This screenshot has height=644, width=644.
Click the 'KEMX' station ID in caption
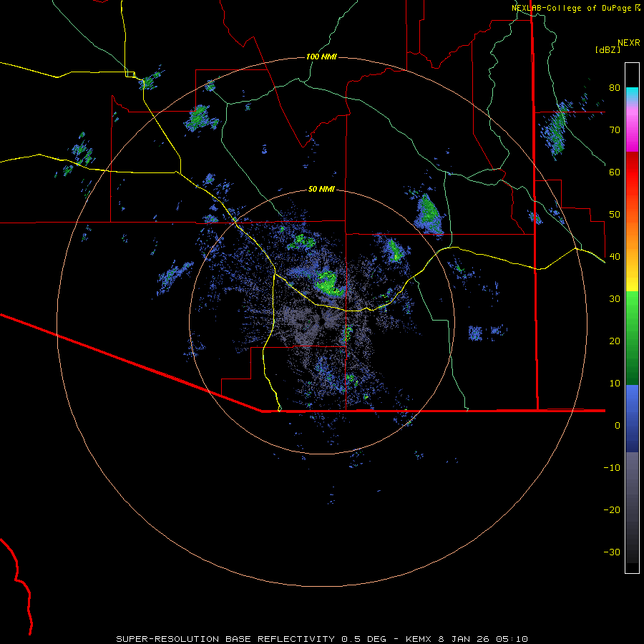pos(419,639)
